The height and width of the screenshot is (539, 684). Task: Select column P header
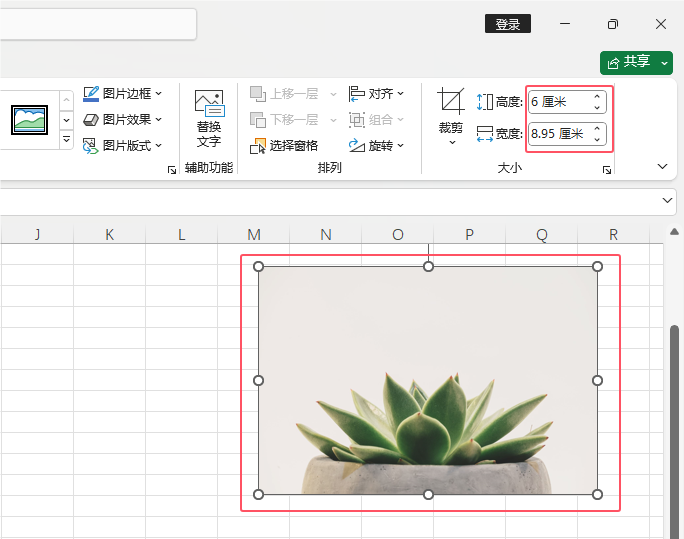469,235
